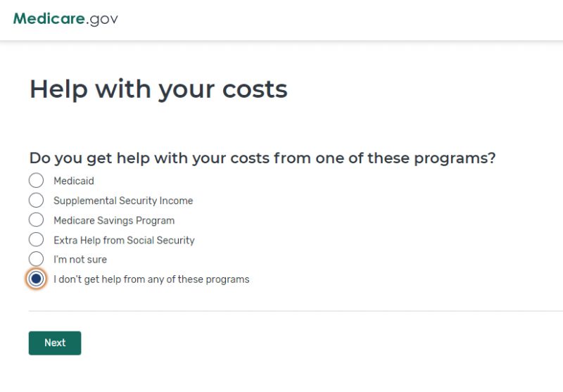This screenshot has height=392, width=563.
Task: Click the I'm not sure label text
Action: coord(80,260)
